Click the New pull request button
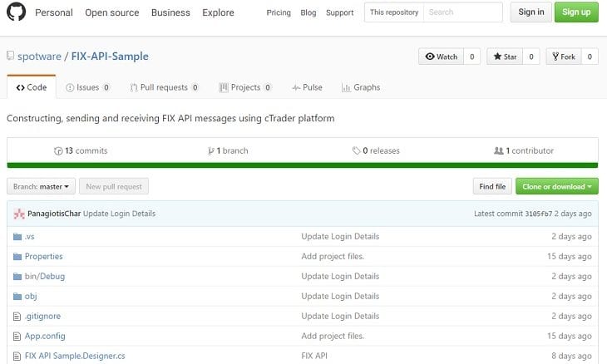The image size is (607, 364). pyautogui.click(x=114, y=186)
